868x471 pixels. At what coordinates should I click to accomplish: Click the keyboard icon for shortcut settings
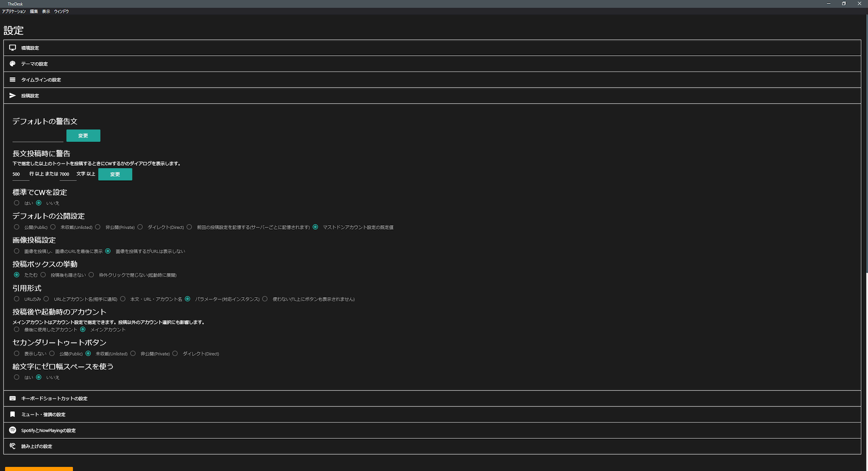click(13, 398)
